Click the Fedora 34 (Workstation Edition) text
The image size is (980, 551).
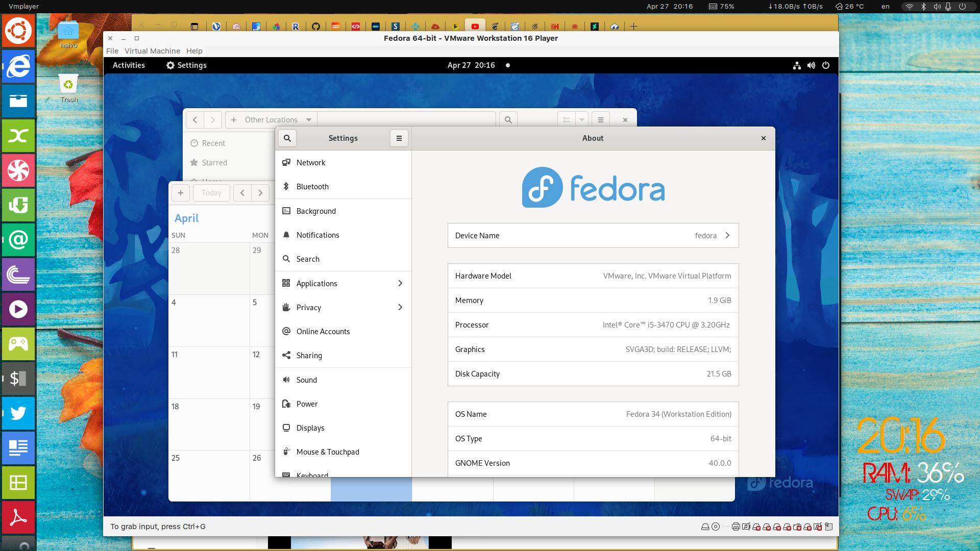click(x=678, y=414)
